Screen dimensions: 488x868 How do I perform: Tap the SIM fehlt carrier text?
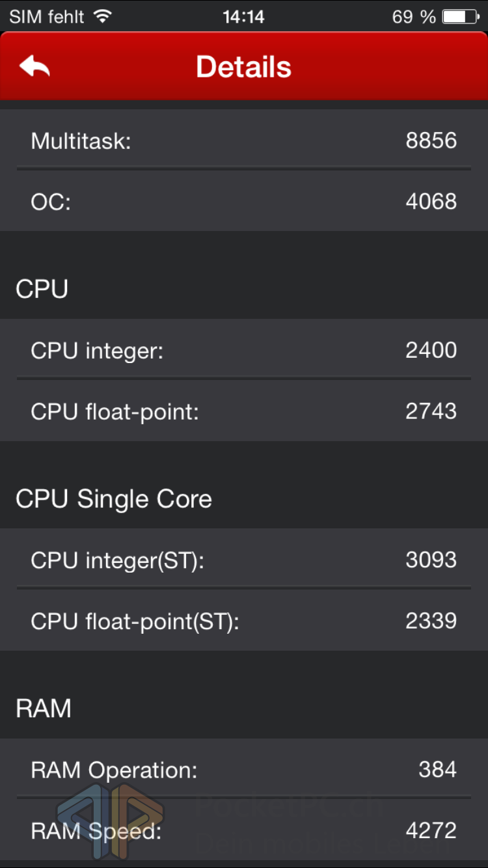pos(47,16)
